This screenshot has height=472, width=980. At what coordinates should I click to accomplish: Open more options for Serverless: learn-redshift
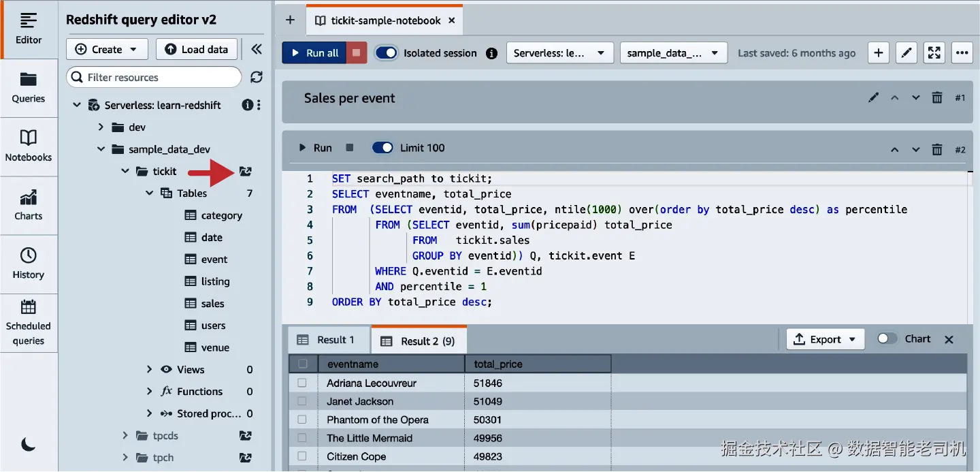pos(259,105)
